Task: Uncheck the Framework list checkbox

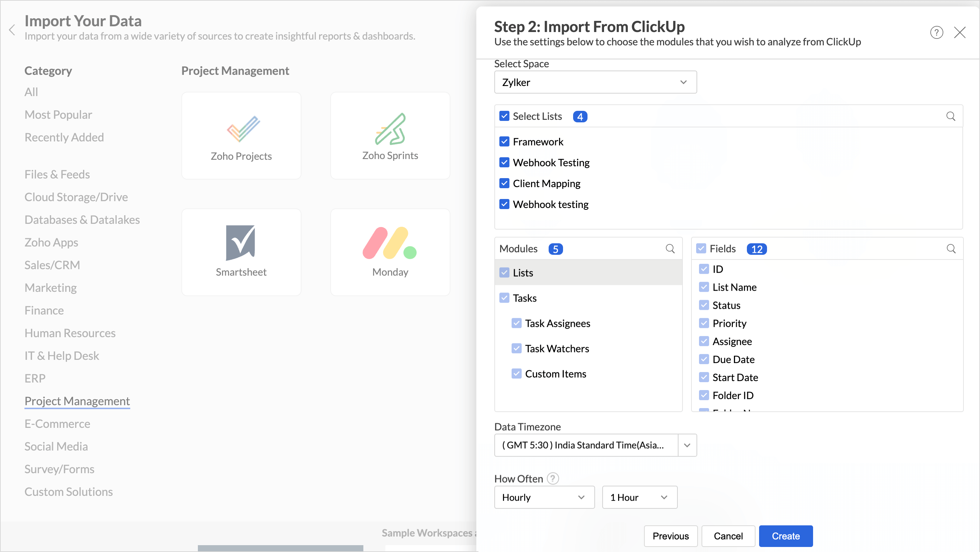Action: 504,141
